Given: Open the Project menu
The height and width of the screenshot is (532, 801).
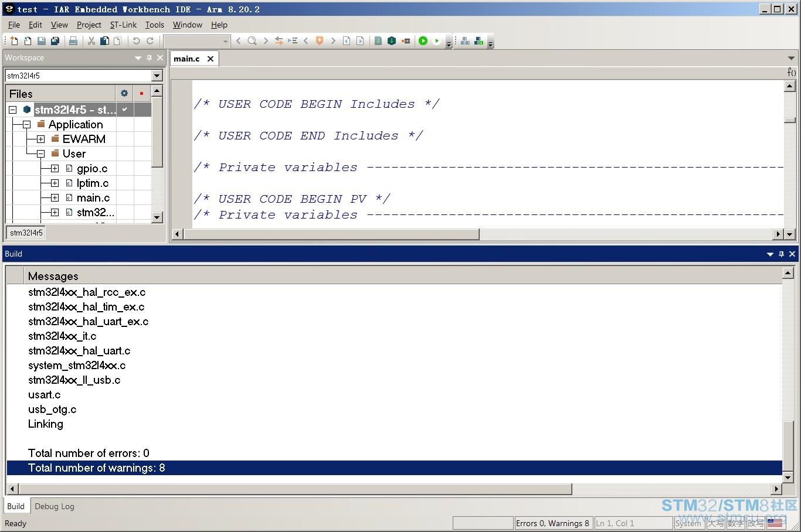Looking at the screenshot, I should (89, 25).
